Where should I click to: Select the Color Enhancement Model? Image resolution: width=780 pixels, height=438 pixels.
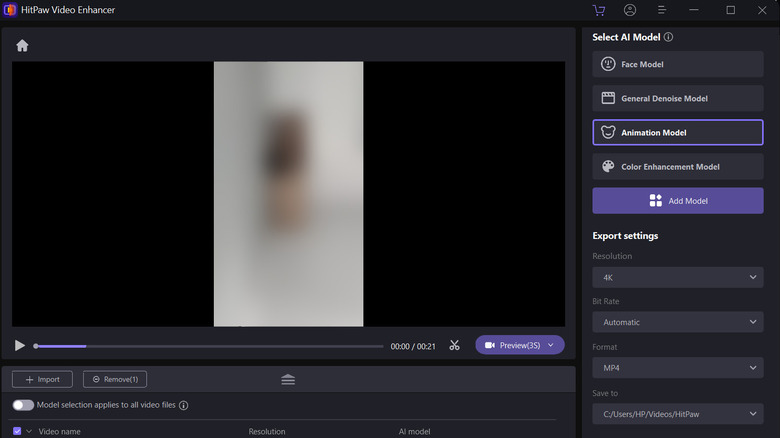coord(677,167)
